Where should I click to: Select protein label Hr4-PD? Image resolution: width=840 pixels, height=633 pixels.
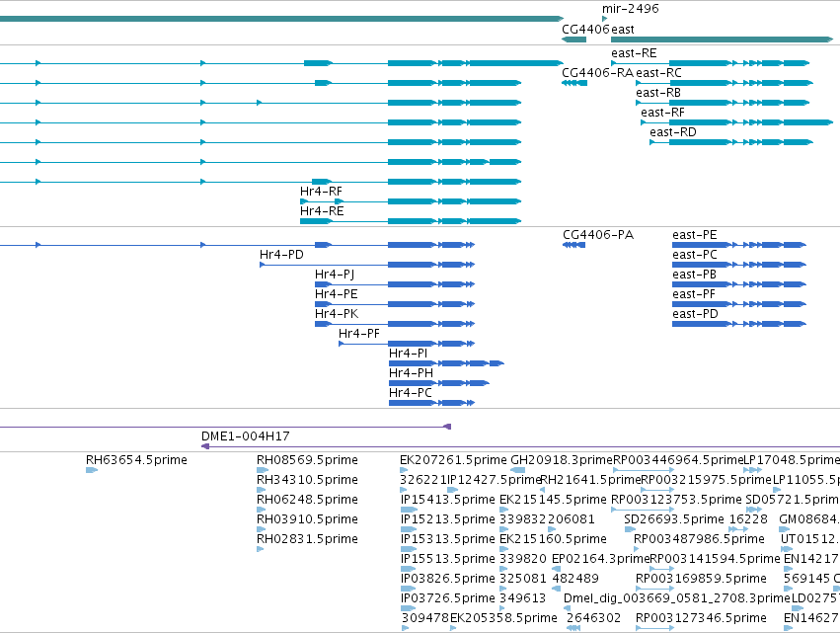point(281,255)
